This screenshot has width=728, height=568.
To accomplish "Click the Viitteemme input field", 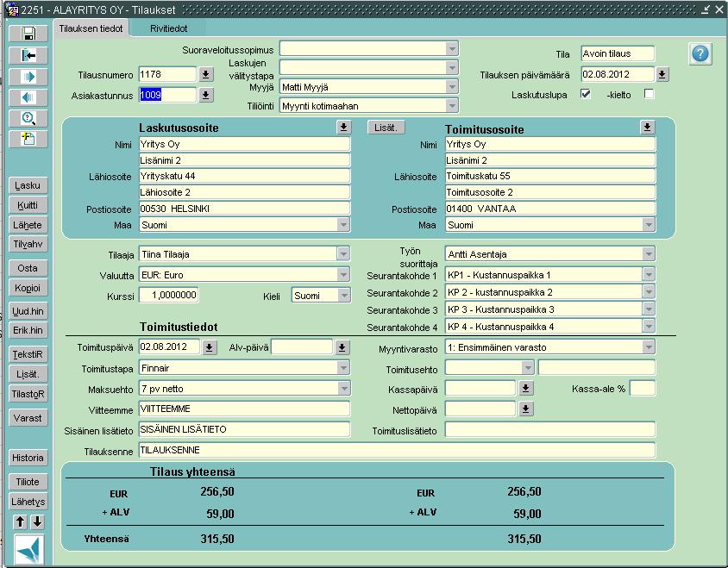I will (244, 409).
